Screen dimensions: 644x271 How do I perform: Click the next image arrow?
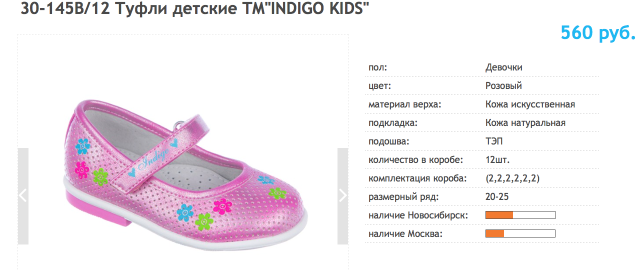(342, 195)
